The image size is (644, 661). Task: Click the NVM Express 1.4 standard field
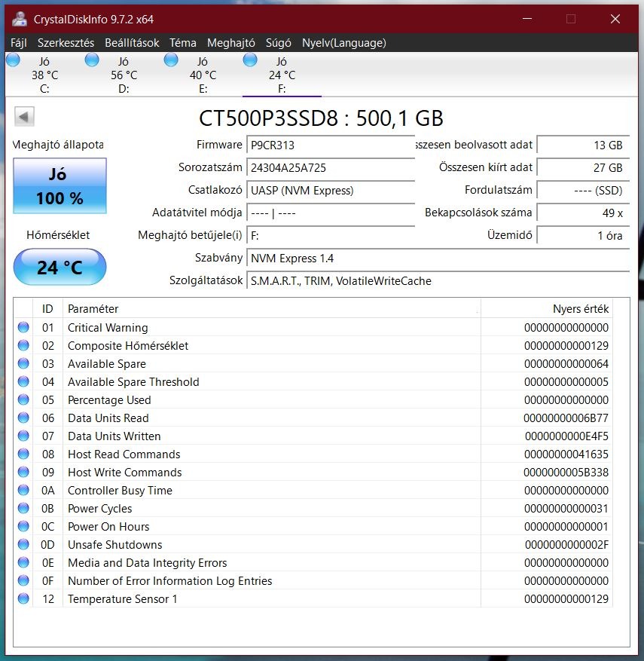(438, 258)
